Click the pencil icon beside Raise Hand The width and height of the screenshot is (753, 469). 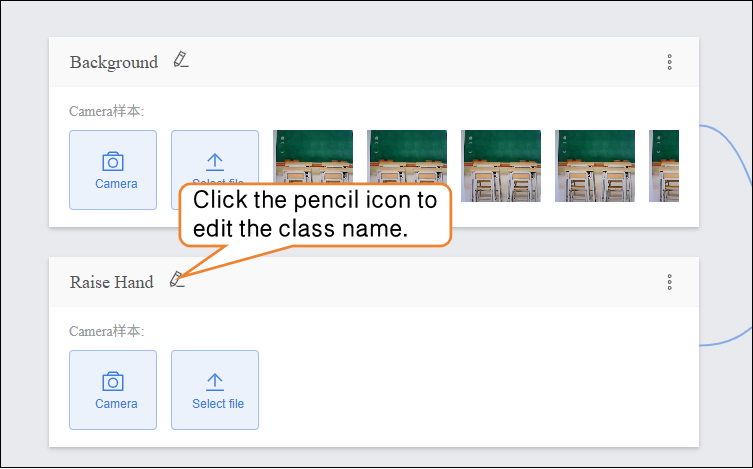(x=177, y=280)
